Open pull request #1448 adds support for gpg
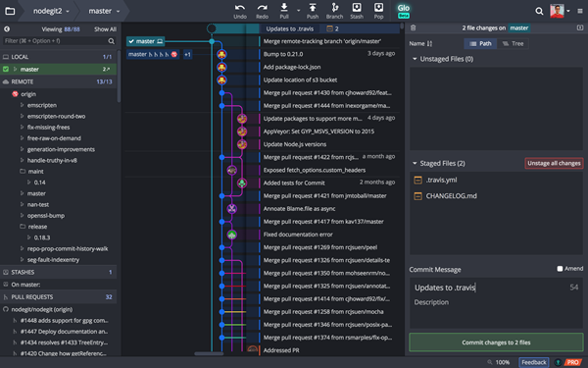Screen dimensions: 588x368 pyautogui.click(x=65, y=320)
